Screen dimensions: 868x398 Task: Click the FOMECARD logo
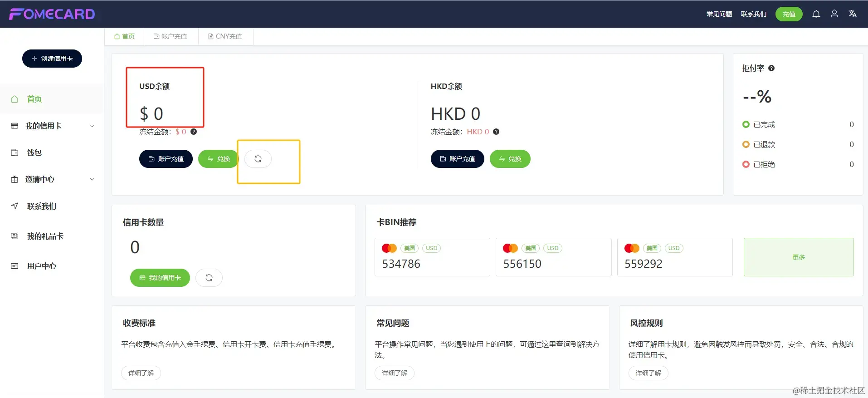click(52, 14)
